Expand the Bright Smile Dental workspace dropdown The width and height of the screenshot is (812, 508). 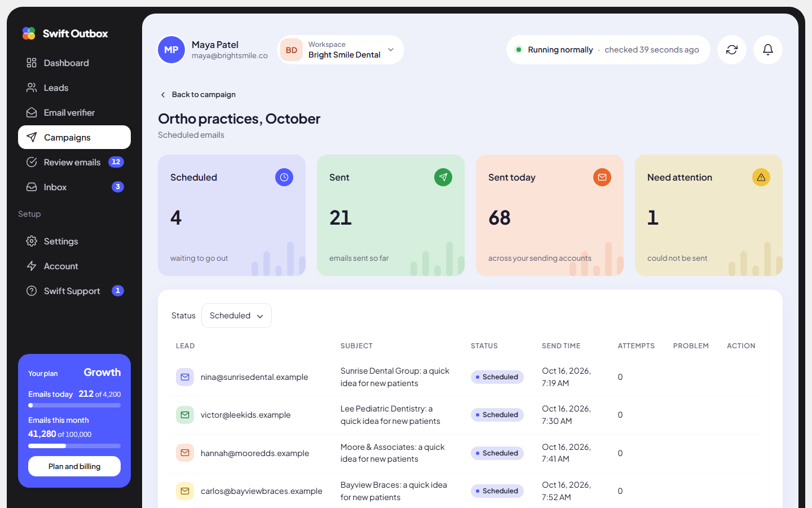pyautogui.click(x=341, y=50)
